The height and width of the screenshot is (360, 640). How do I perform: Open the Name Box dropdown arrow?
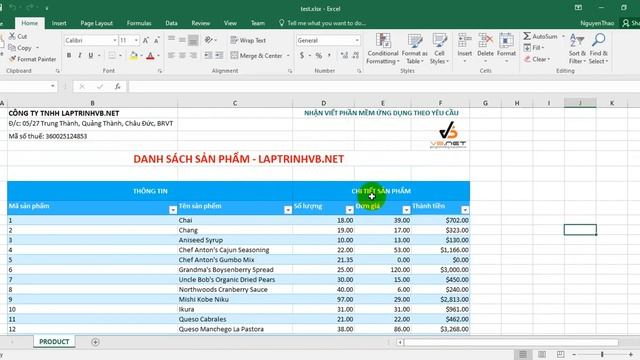pos(53,86)
